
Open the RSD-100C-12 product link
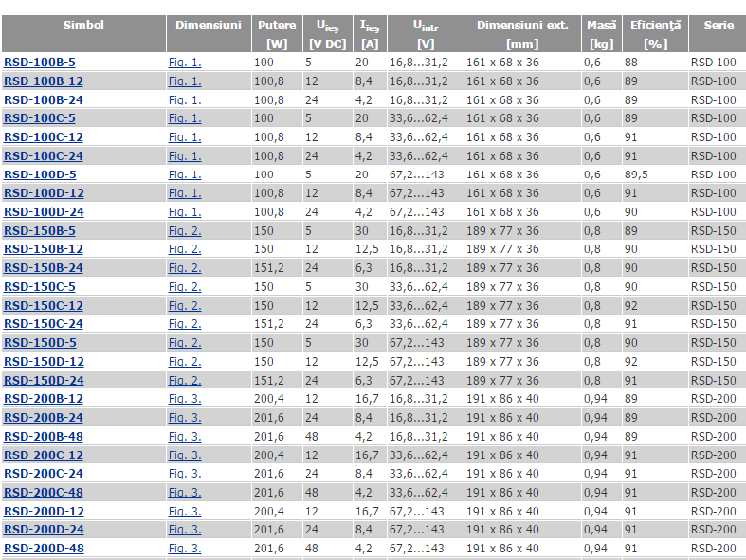coord(44,137)
